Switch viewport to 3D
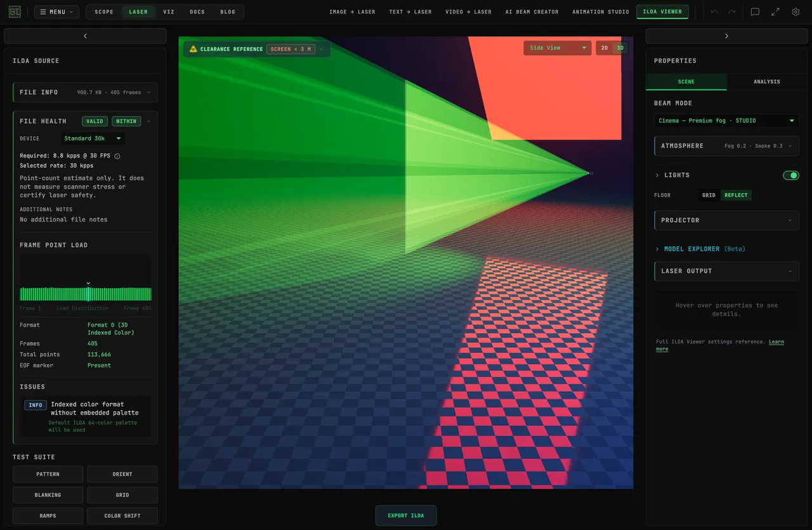The height and width of the screenshot is (530, 812). 620,48
